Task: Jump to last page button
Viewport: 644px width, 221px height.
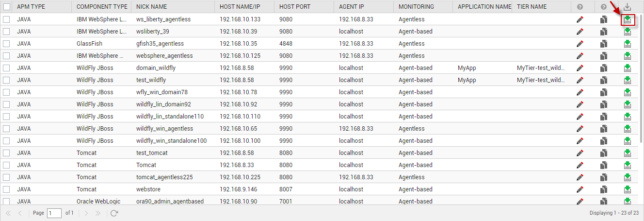Action: (98, 213)
